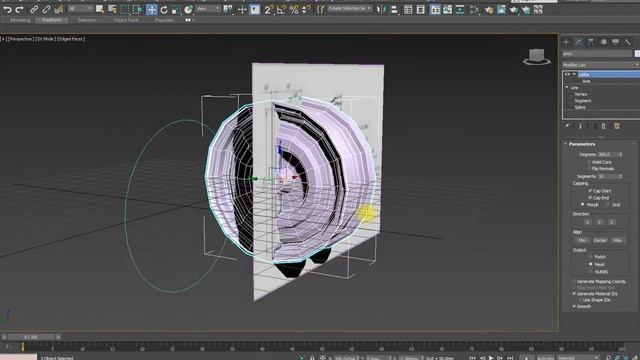Select the Morph capping radio button
Image resolution: width=640 pixels, height=360 pixels.
(x=582, y=204)
